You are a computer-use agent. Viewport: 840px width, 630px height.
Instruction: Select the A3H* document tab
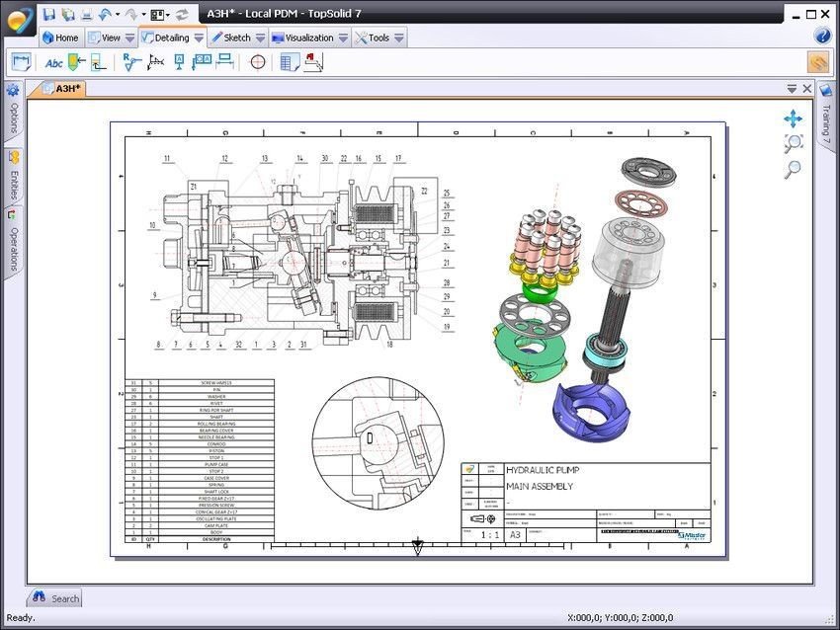(62, 89)
